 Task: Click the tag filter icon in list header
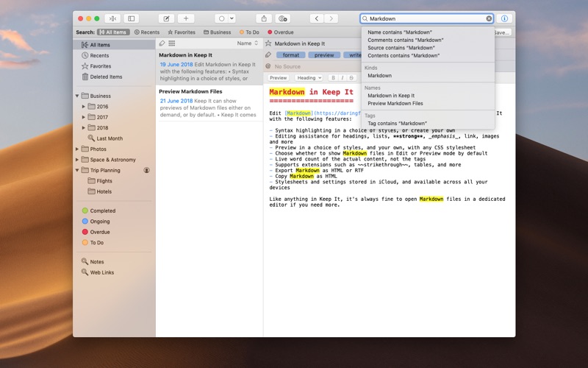coord(162,43)
